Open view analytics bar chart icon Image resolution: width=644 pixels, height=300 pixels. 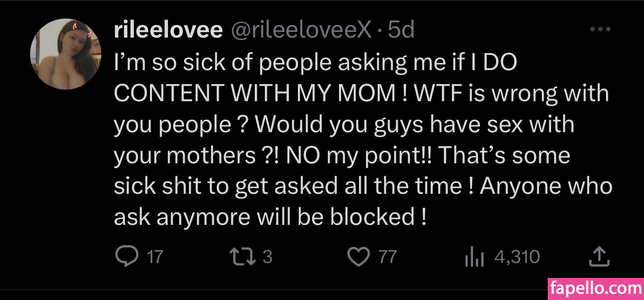tap(473, 257)
